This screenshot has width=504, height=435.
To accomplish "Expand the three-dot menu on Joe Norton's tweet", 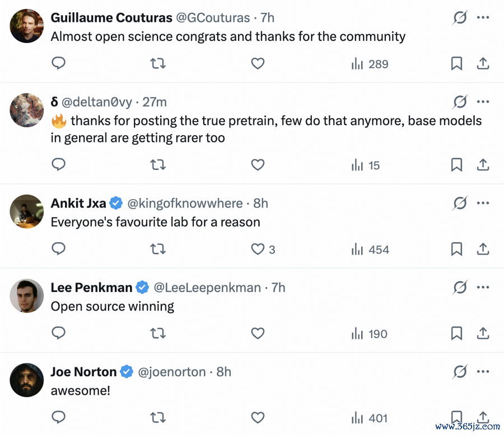I will point(483,371).
